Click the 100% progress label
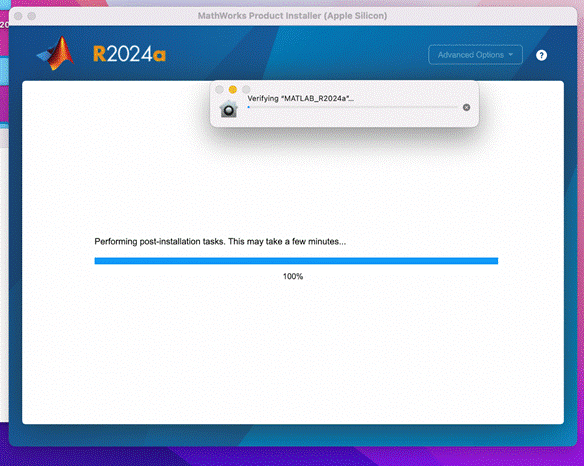Image resolution: width=584 pixels, height=466 pixels. pyautogui.click(x=293, y=276)
